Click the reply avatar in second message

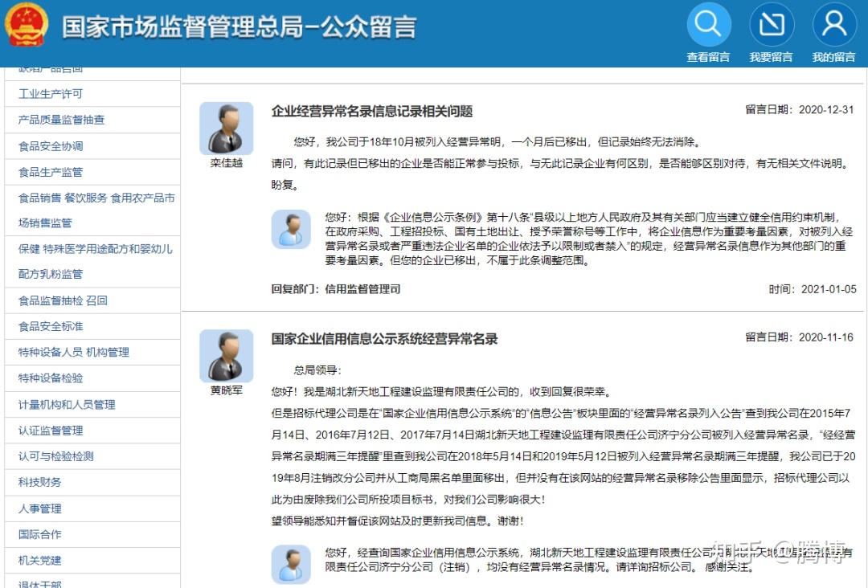tap(291, 564)
